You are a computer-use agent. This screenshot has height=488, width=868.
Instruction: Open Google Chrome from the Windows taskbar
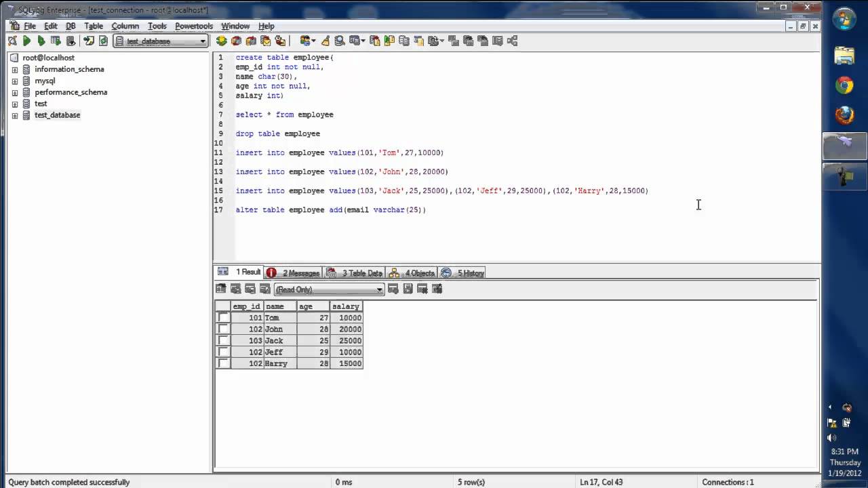[844, 85]
